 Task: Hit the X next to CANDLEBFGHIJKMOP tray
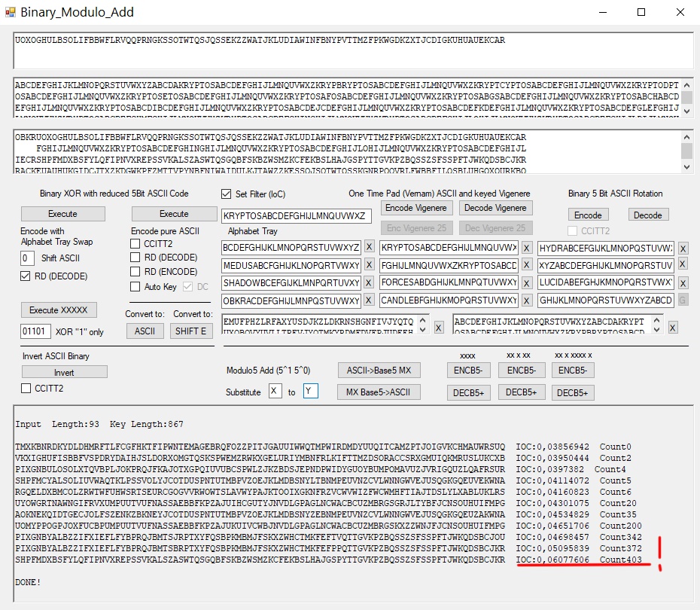click(527, 300)
